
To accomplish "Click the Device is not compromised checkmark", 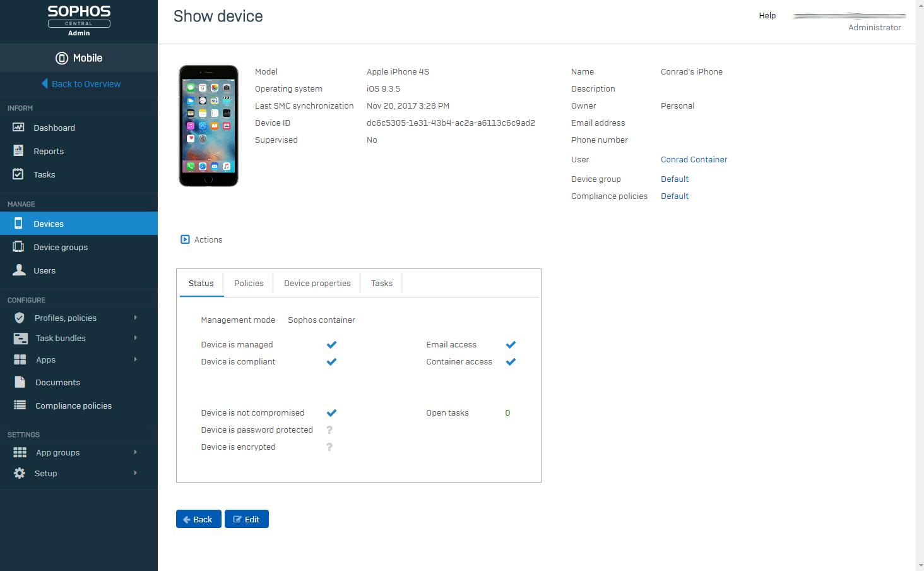I will click(331, 413).
